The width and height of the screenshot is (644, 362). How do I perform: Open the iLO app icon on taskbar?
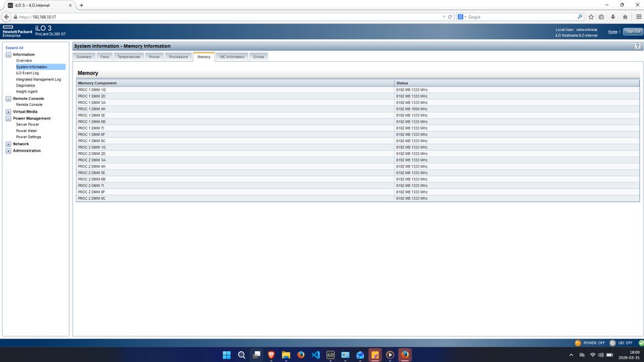point(330,355)
